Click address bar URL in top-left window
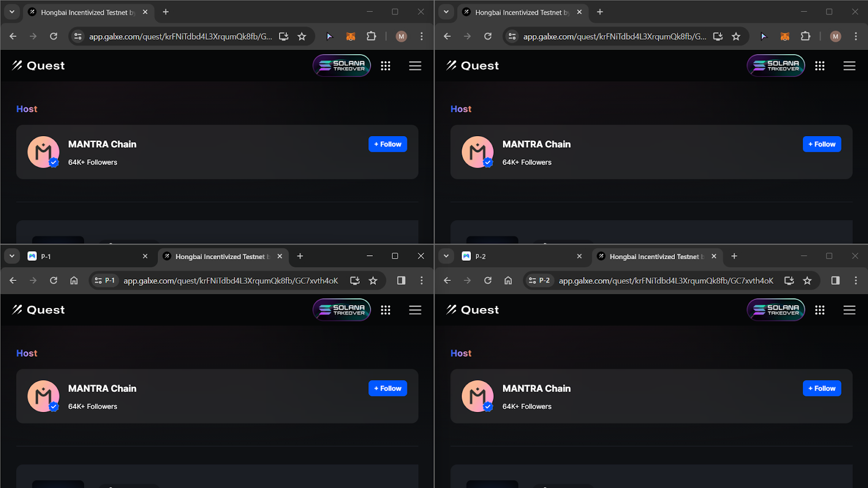868x488 pixels. 181,36
